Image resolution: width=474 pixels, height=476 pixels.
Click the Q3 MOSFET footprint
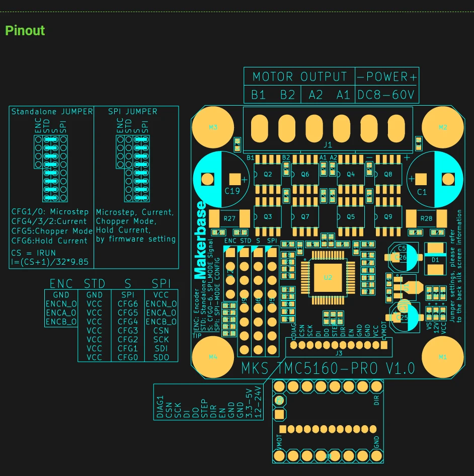(x=268, y=217)
